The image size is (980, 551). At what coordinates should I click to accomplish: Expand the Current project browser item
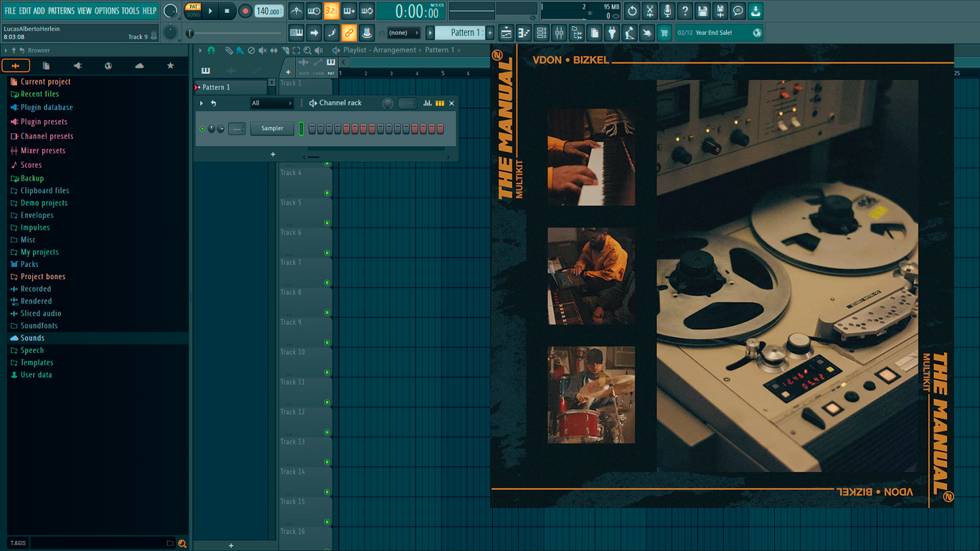coord(45,82)
